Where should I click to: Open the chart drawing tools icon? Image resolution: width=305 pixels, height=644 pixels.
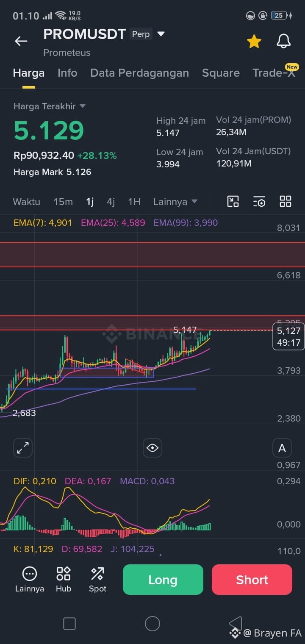pyautogui.click(x=233, y=201)
